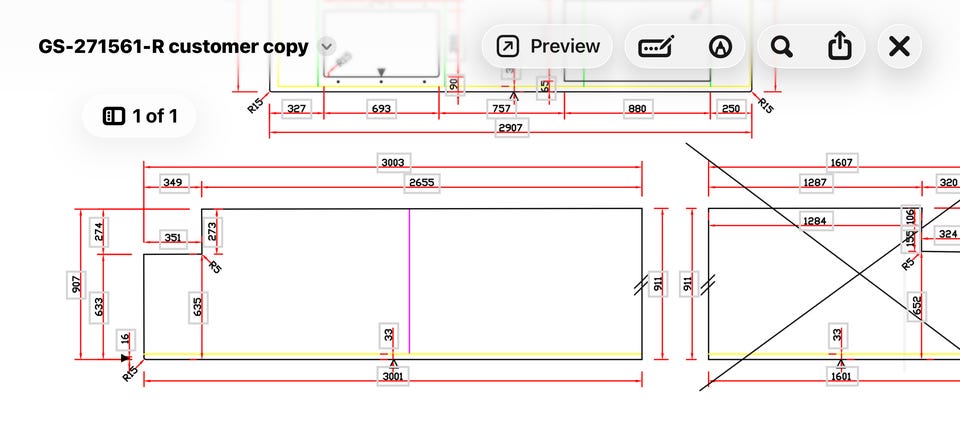Select the 1601 bottom dimension label
The height and width of the screenshot is (442, 960).
[841, 376]
